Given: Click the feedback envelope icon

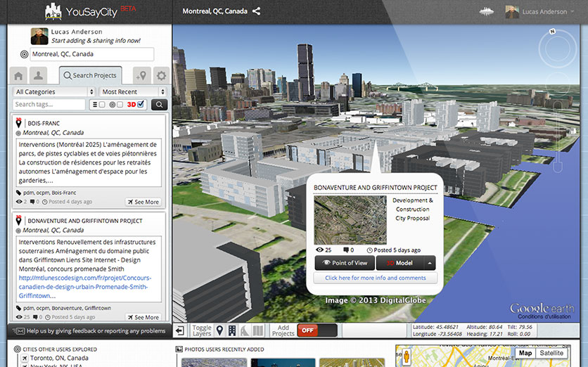Looking at the screenshot, I should (x=19, y=331).
